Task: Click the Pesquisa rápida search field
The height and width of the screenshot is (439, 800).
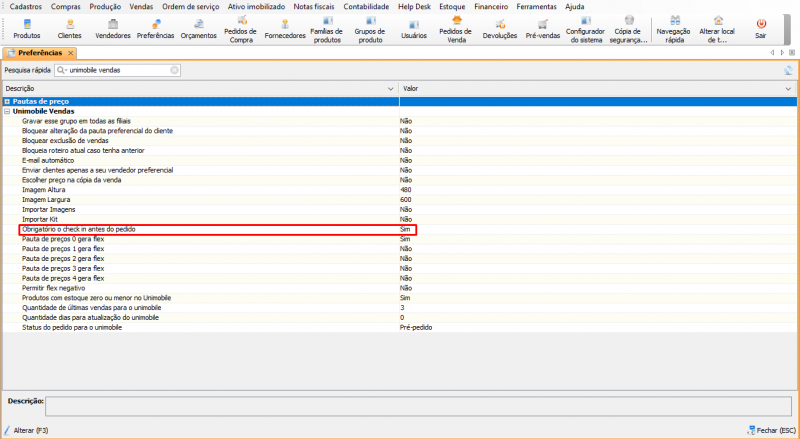Action: click(x=117, y=70)
